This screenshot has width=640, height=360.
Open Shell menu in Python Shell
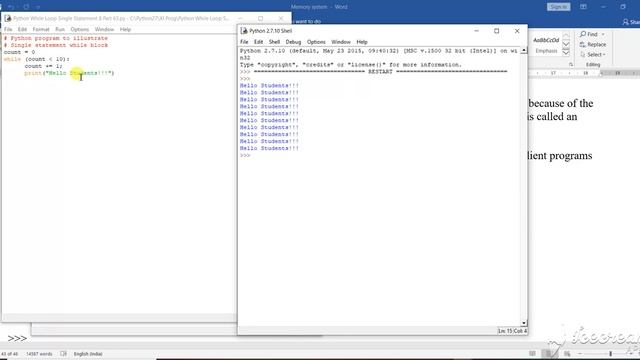(274, 42)
